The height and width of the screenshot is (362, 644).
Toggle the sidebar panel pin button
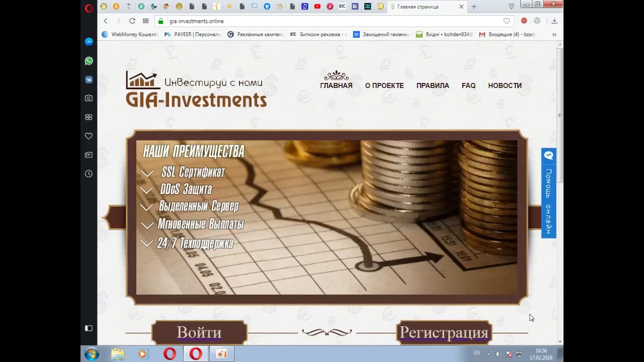(x=89, y=328)
